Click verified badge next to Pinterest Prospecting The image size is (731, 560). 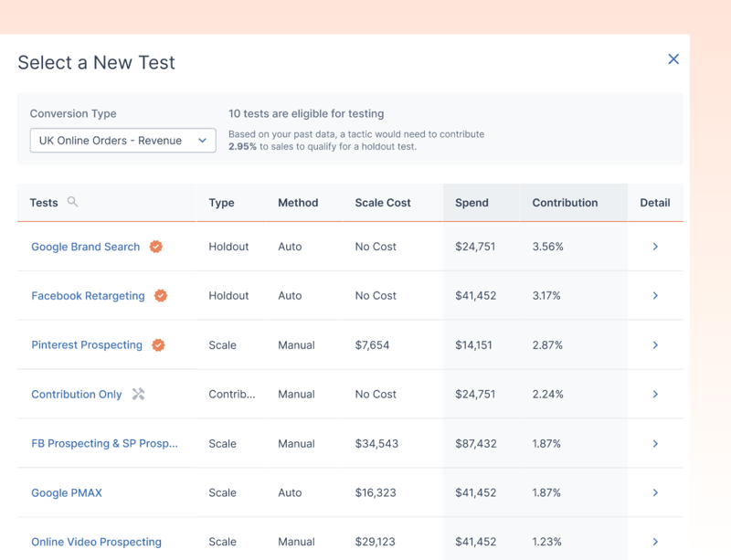click(158, 345)
